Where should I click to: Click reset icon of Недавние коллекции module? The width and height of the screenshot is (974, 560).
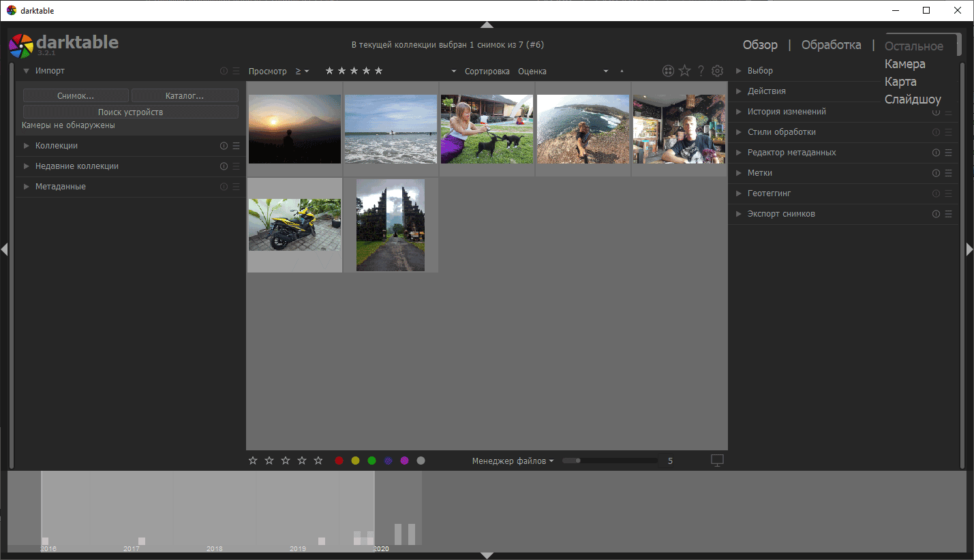point(224,166)
